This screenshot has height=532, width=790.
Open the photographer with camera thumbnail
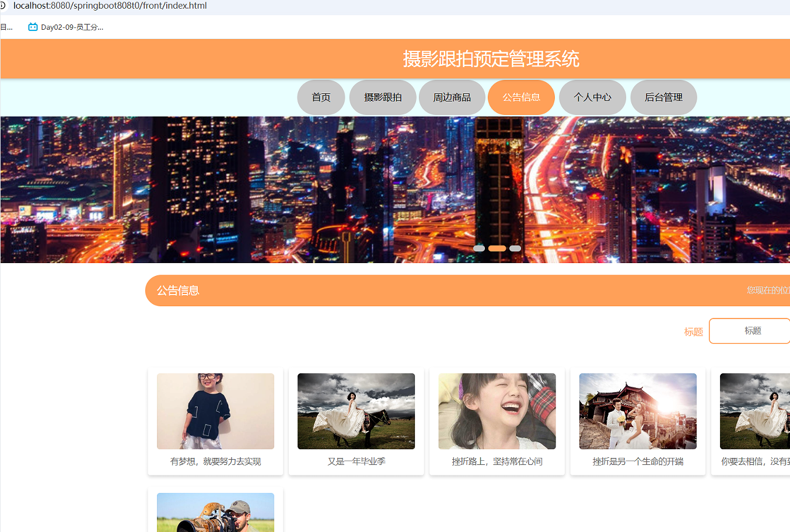[x=215, y=512]
